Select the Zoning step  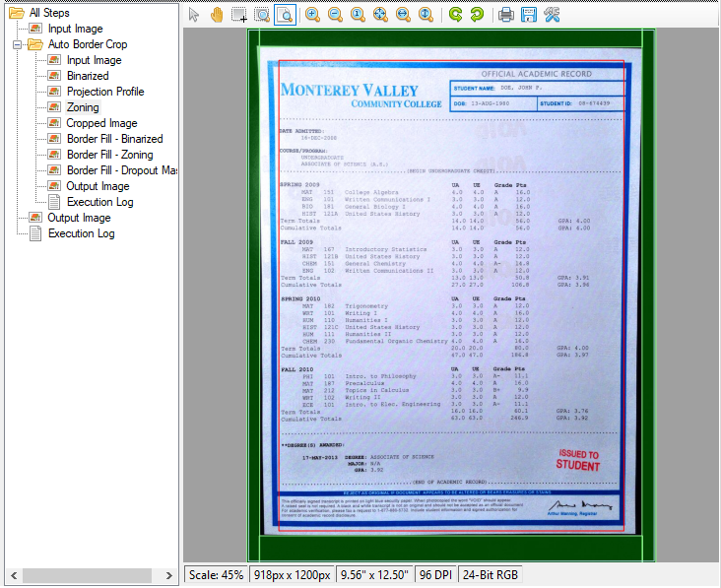click(x=83, y=107)
